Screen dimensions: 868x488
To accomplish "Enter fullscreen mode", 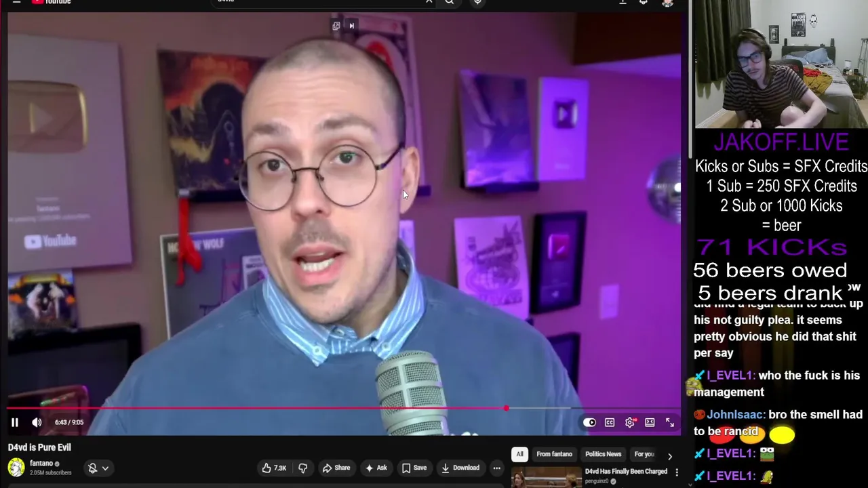I will click(670, 423).
